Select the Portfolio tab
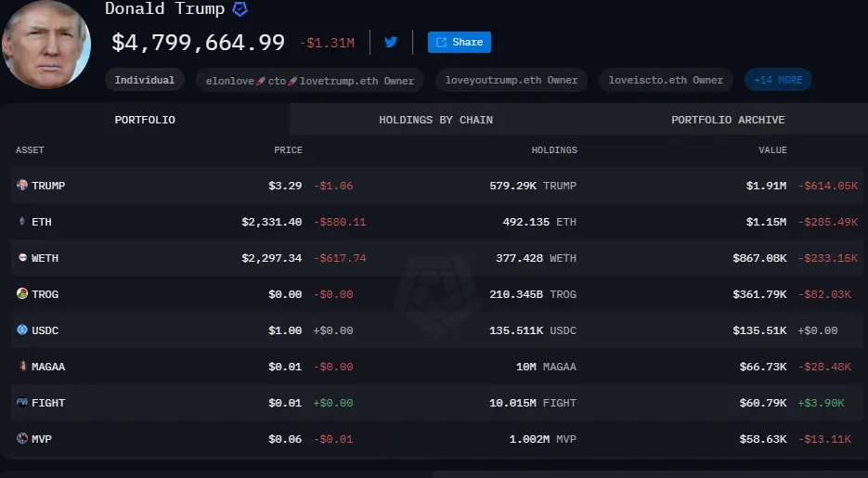868x478 pixels. point(145,120)
